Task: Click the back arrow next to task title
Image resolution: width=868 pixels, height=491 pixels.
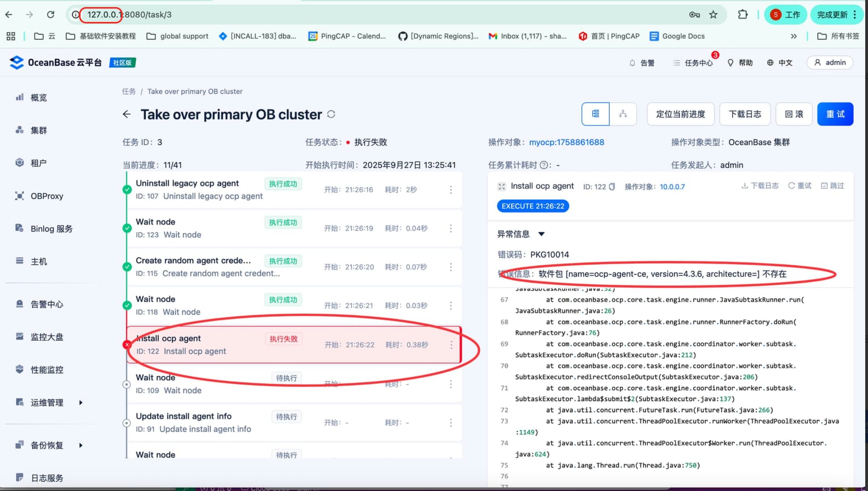Action: [127, 114]
